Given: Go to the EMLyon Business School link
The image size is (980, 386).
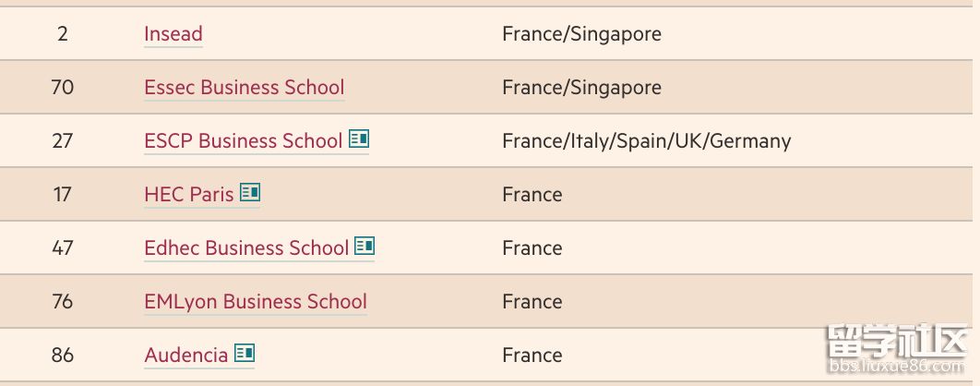Looking at the screenshot, I should tap(256, 302).
